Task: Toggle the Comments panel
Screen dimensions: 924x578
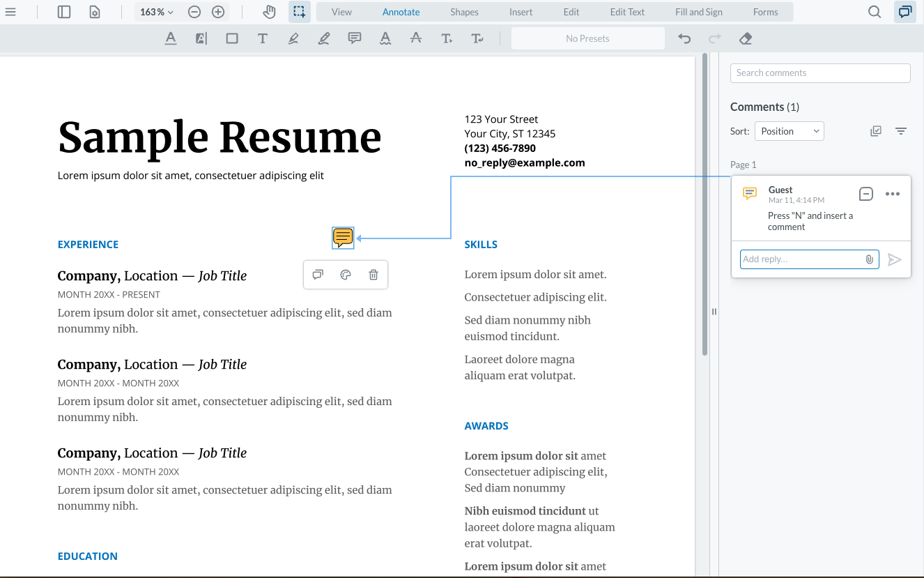Action: (x=904, y=11)
